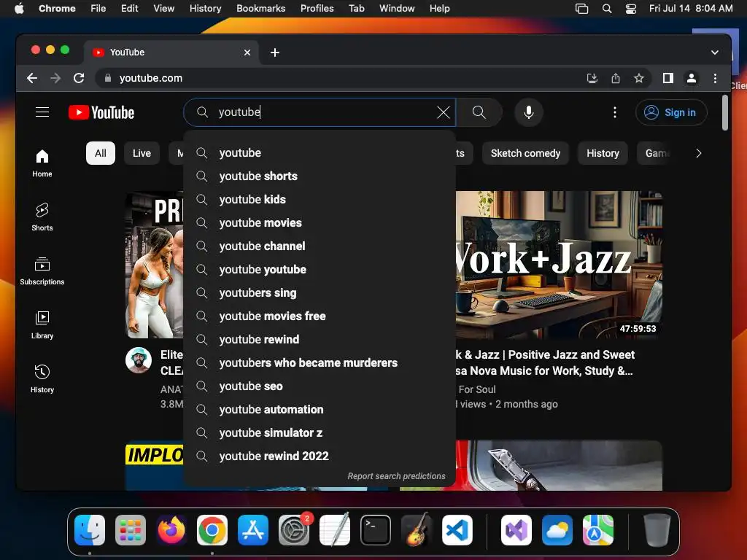Bookmark this page with the star
The height and width of the screenshot is (560, 747).
639,78
